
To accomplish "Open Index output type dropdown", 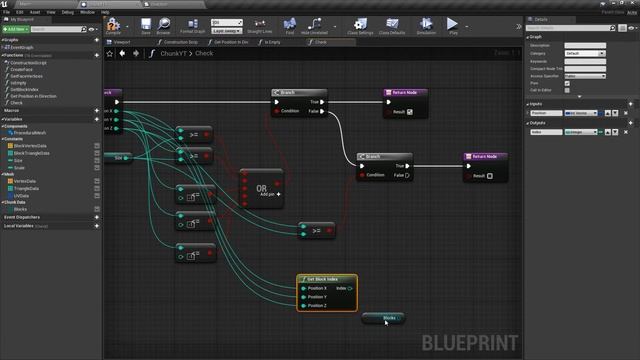I will point(581,132).
